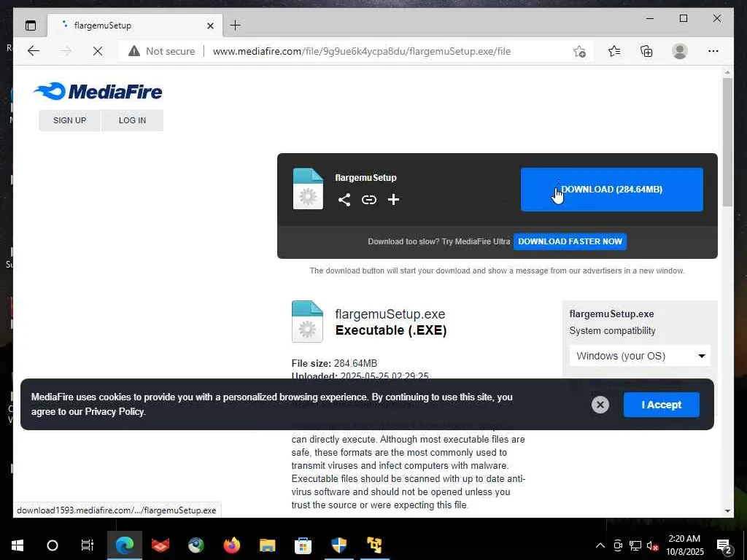
Task: Open the notification center icon
Action: [724, 546]
